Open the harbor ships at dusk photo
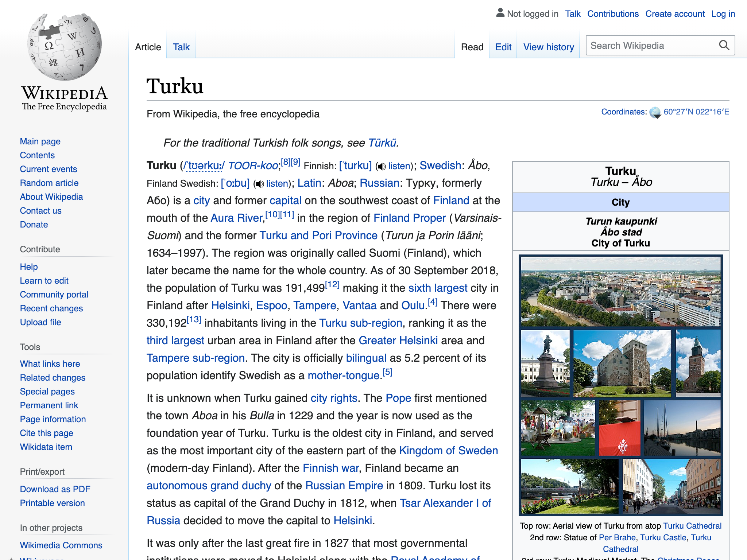The image size is (747, 560). click(682, 428)
